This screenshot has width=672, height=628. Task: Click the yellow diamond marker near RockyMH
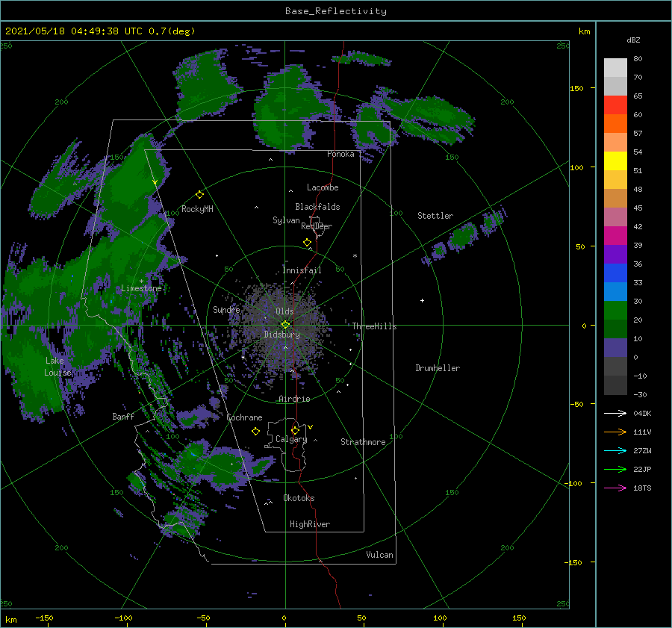pyautogui.click(x=199, y=195)
